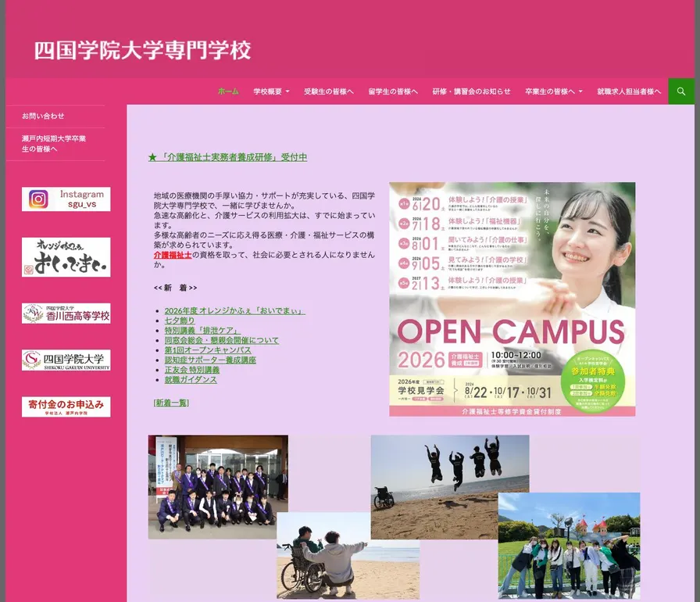Viewport: 700px width, 602px height.
Task: Click the red 介護福祉士 link
Action: point(173,255)
